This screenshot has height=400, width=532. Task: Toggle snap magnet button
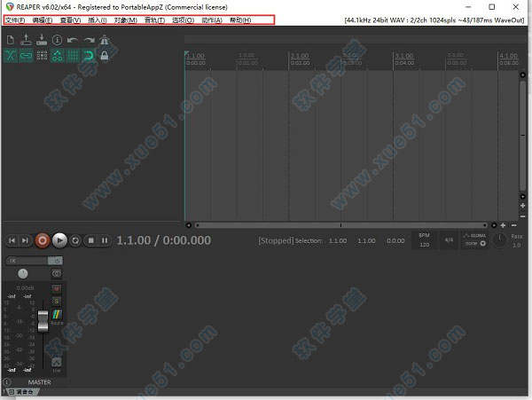click(x=89, y=55)
